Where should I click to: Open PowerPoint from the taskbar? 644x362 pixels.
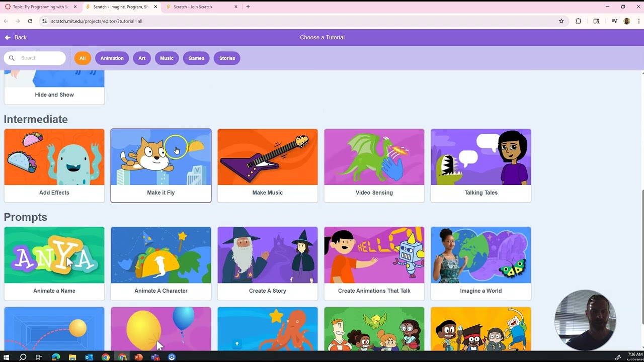139,357
